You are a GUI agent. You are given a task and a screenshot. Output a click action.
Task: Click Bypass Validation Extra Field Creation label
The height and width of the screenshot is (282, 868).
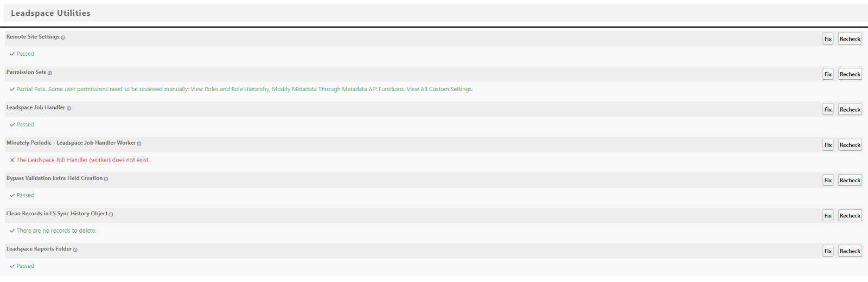point(55,178)
